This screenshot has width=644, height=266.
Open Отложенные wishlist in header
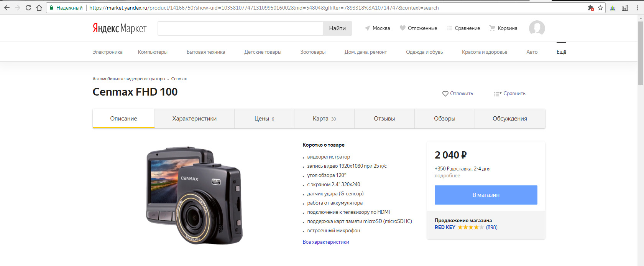coord(418,28)
